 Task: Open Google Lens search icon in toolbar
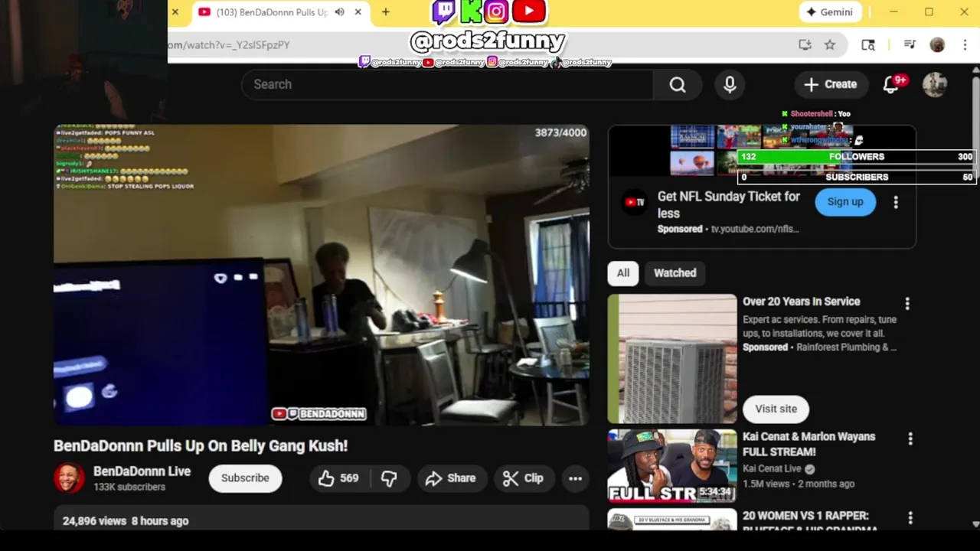(x=868, y=44)
